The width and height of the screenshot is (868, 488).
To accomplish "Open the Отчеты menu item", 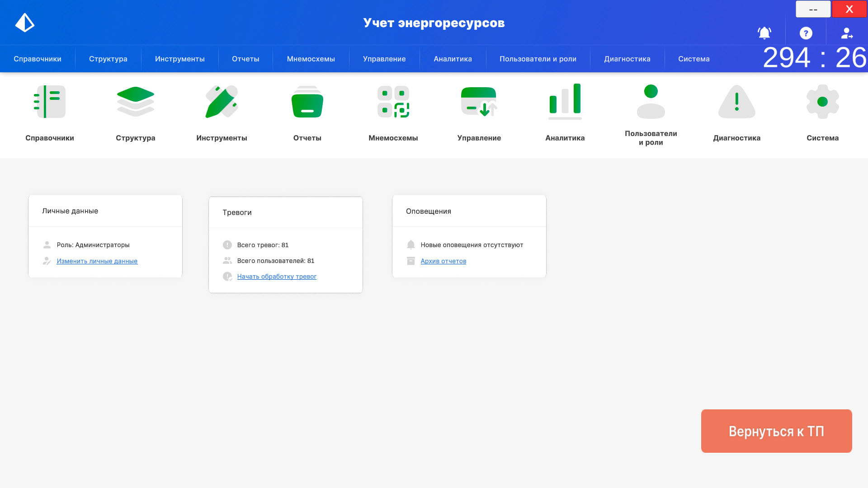I will [245, 59].
